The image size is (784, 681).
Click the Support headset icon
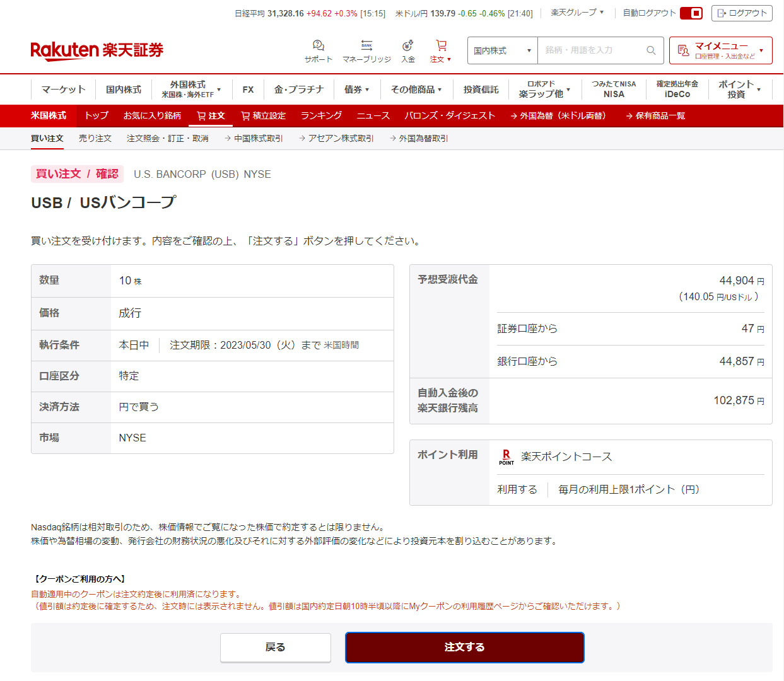pos(319,45)
